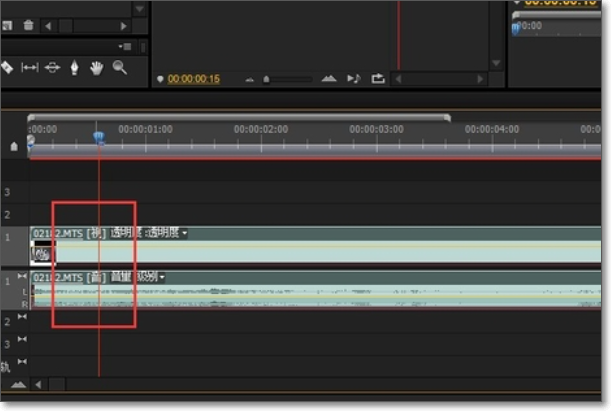The width and height of the screenshot is (611, 411).
Task: Click the marker icon beside the yellow timecode
Action: click(160, 79)
